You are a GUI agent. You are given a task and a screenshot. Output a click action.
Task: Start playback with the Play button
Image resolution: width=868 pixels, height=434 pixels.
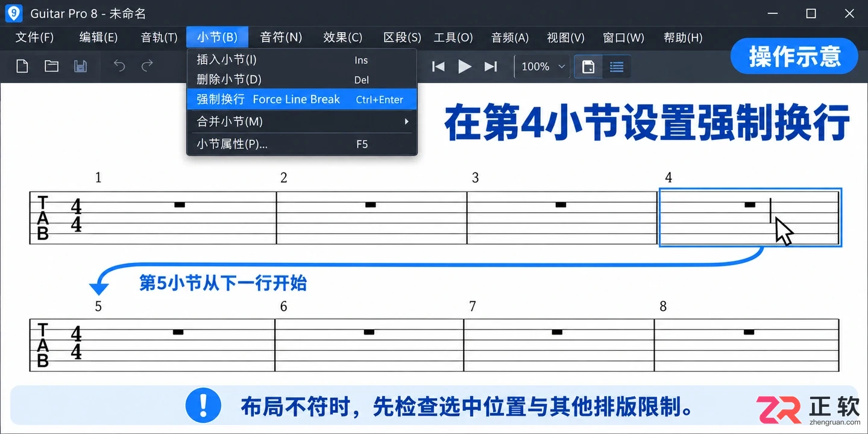(464, 66)
